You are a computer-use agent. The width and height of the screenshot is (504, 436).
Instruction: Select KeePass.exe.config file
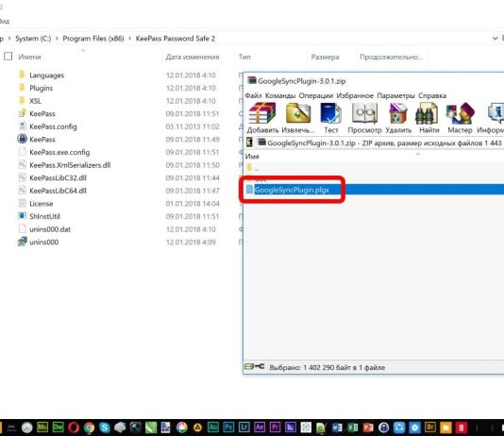coord(59,152)
